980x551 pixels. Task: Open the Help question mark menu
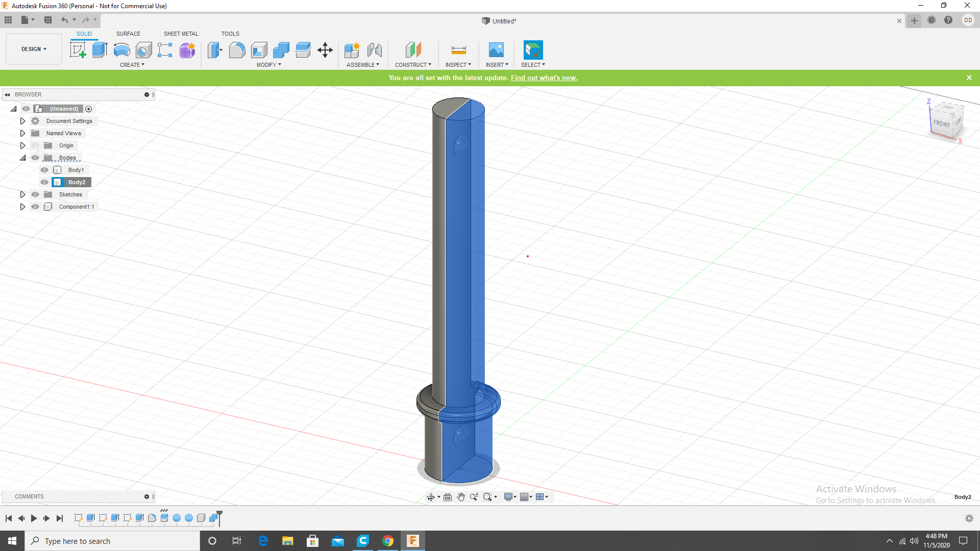point(948,20)
